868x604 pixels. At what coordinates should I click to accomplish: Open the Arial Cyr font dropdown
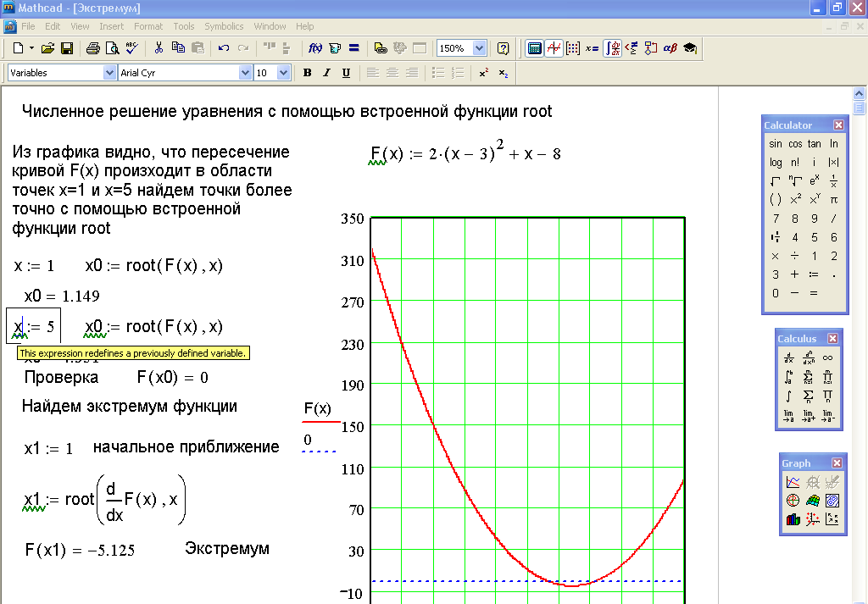click(245, 73)
